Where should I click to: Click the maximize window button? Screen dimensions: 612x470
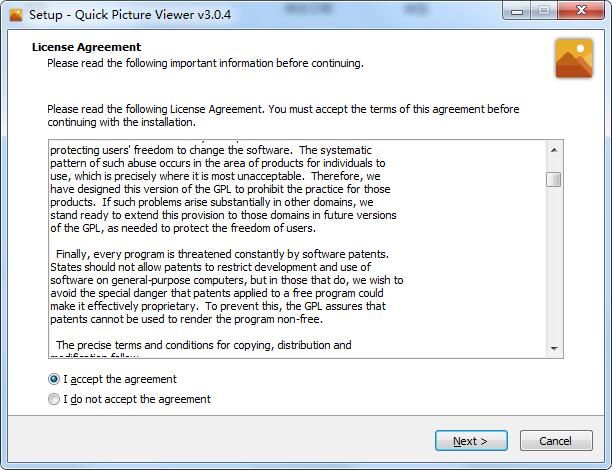tap(544, 10)
